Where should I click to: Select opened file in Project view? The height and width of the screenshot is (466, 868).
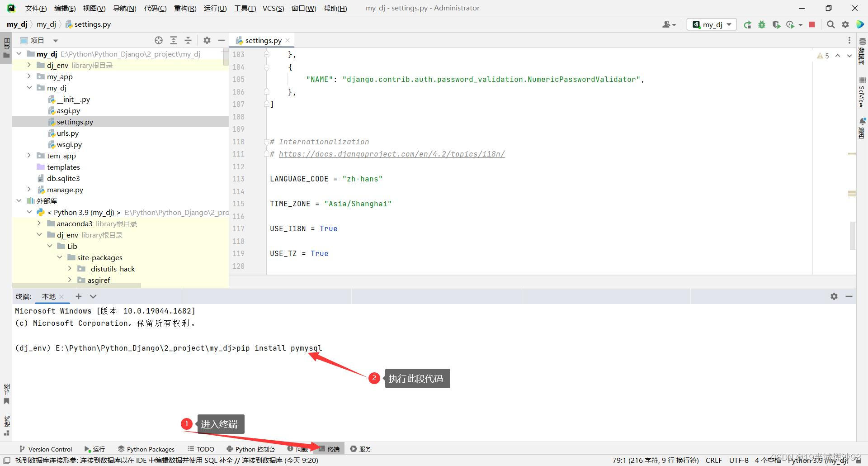tap(159, 40)
